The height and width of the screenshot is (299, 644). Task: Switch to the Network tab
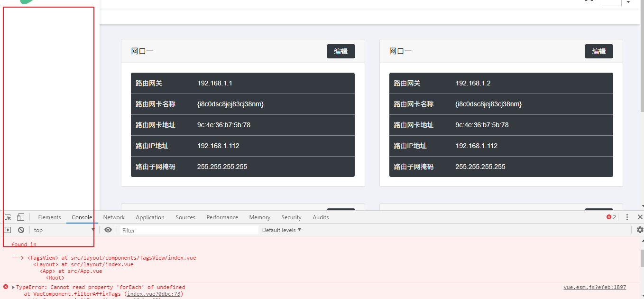tap(114, 217)
